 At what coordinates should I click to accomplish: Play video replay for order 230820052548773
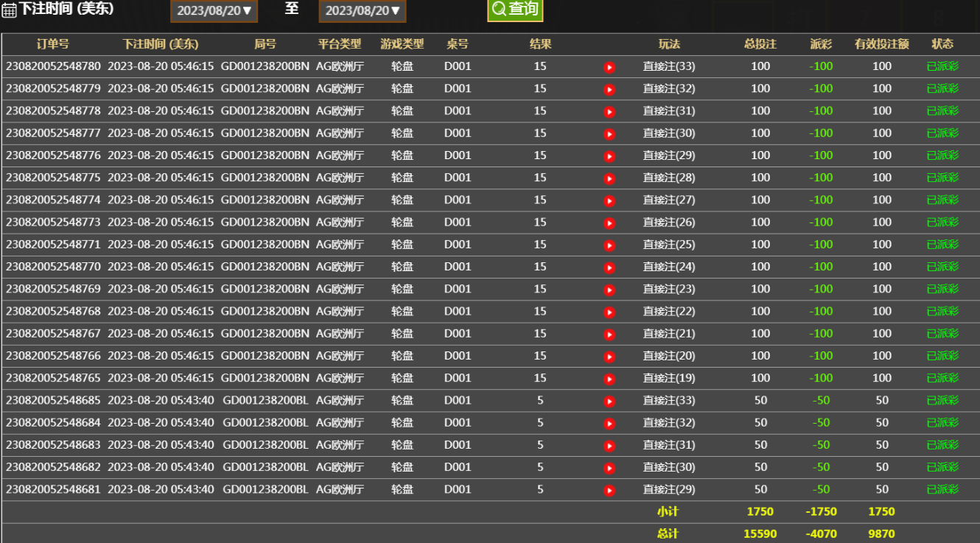[609, 223]
